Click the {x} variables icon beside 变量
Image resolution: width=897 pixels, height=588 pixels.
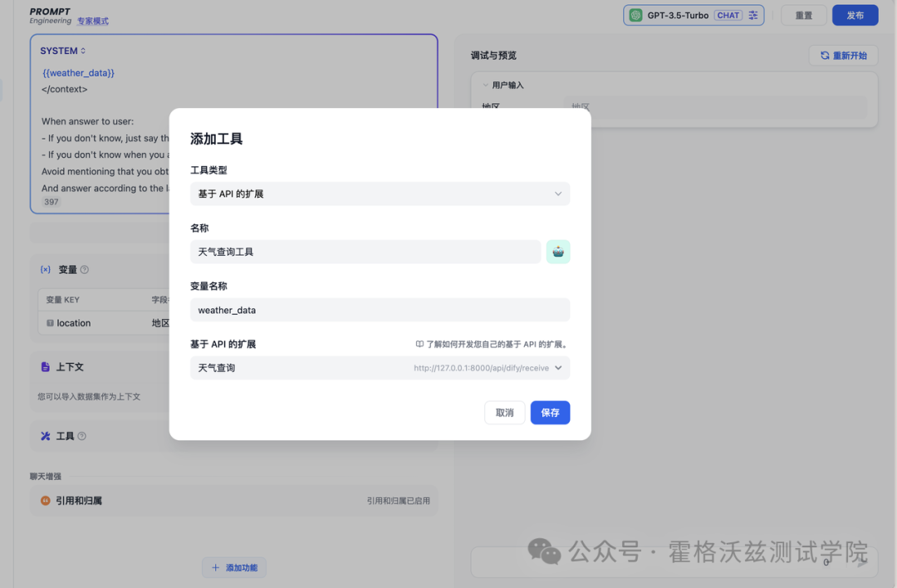point(47,269)
